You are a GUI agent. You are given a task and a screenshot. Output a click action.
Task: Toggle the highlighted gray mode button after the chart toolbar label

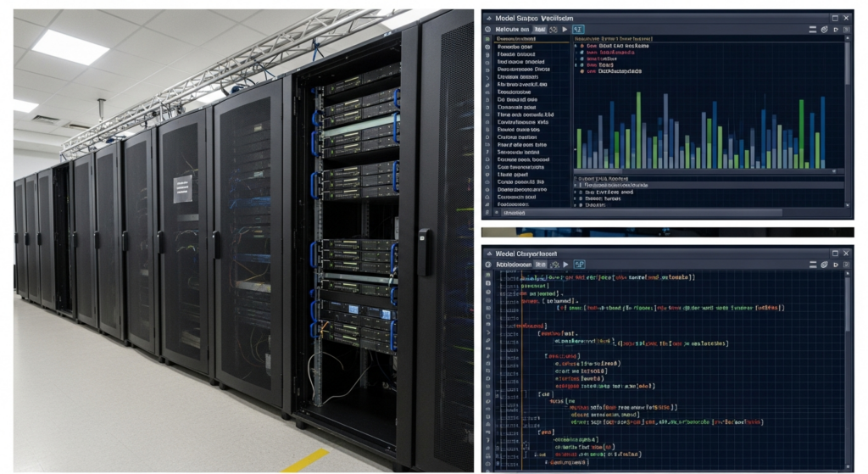[x=540, y=30]
